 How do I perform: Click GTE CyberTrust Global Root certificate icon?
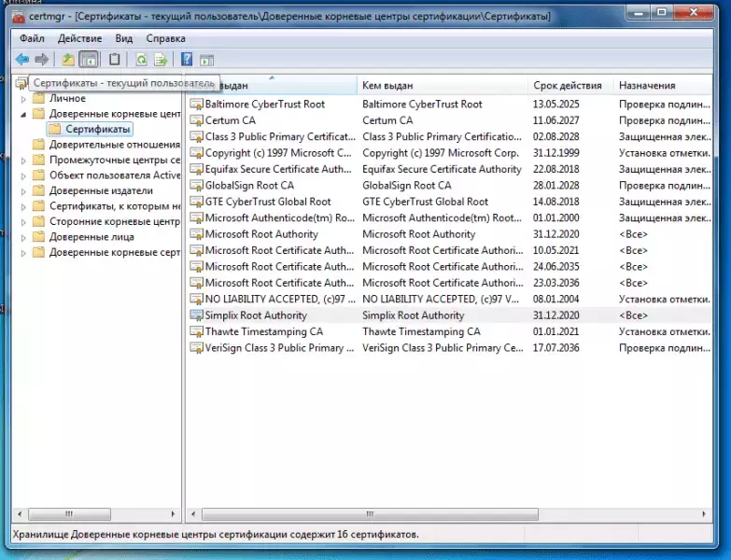tap(196, 202)
